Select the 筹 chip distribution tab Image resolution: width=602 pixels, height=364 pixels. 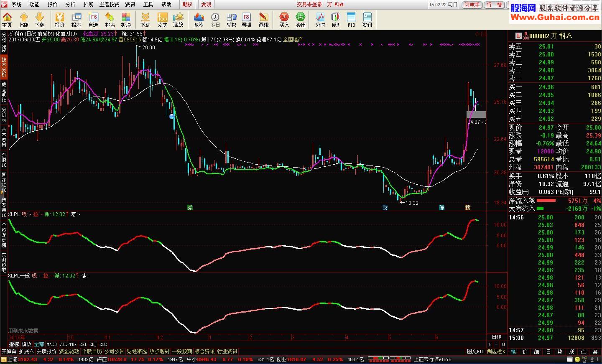[x=595, y=351]
